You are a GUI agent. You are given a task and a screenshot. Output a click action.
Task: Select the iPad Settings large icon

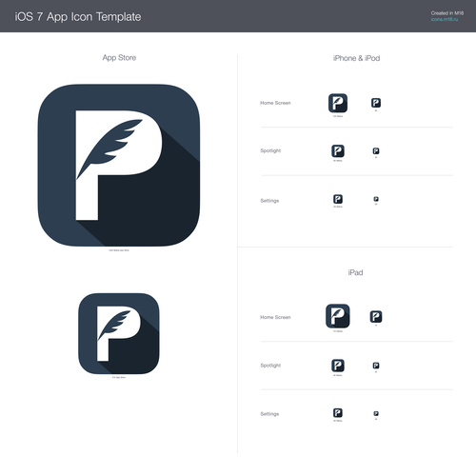338,413
